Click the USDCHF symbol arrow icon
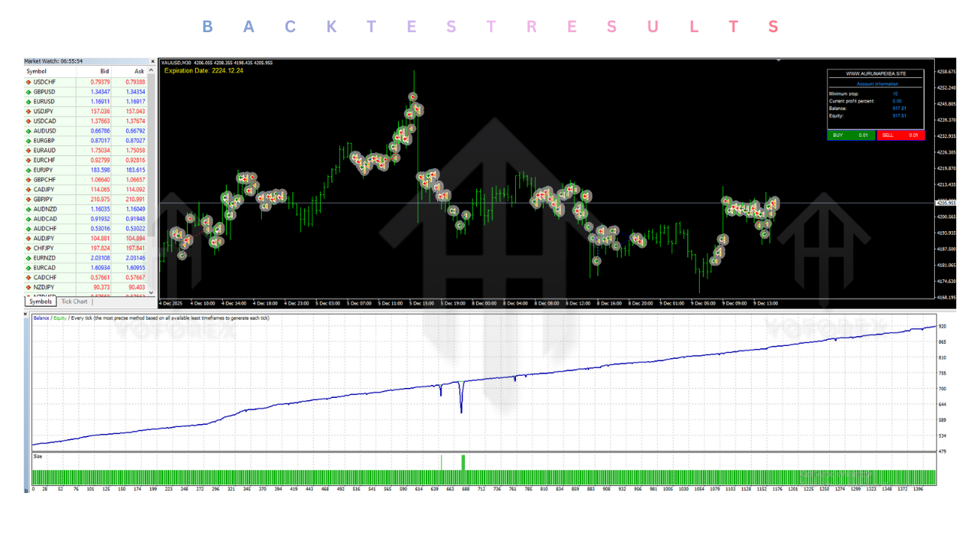The image size is (980, 551). coord(28,82)
